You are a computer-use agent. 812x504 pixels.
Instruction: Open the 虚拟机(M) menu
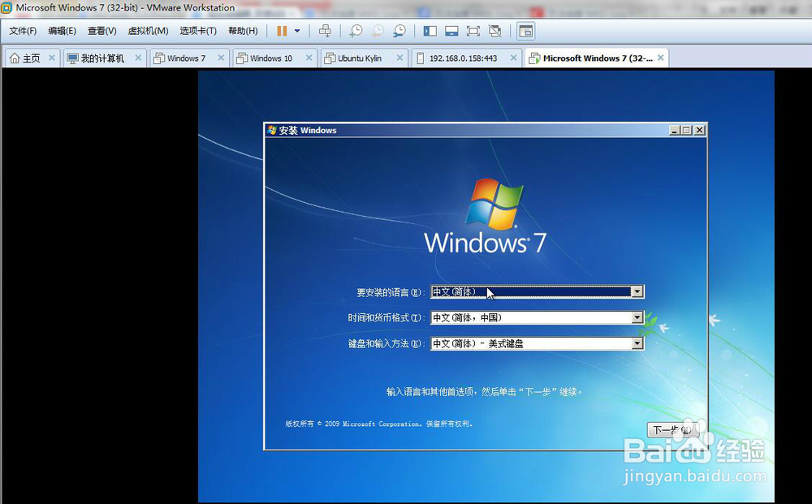point(148,31)
